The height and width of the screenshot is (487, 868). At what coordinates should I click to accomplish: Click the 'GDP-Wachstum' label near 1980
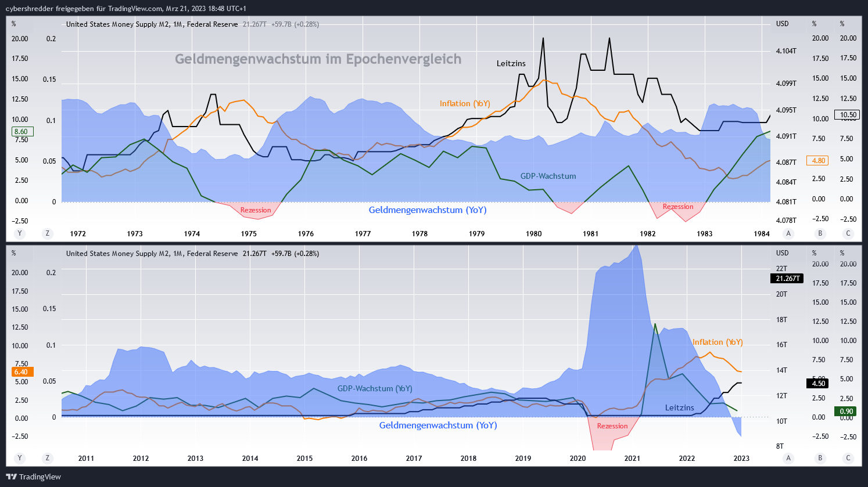[548, 176]
